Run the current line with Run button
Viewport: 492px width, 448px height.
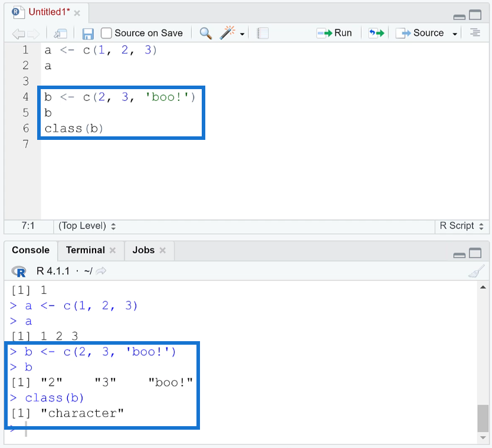click(334, 33)
